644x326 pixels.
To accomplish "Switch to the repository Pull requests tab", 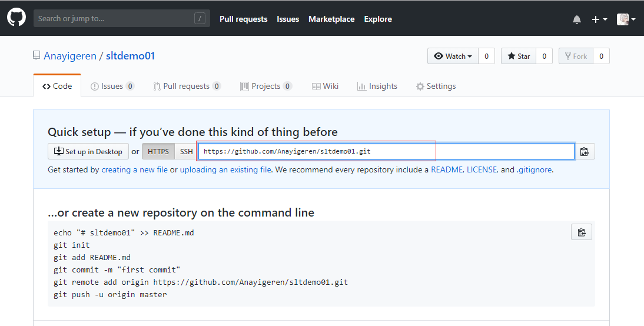I will click(187, 87).
